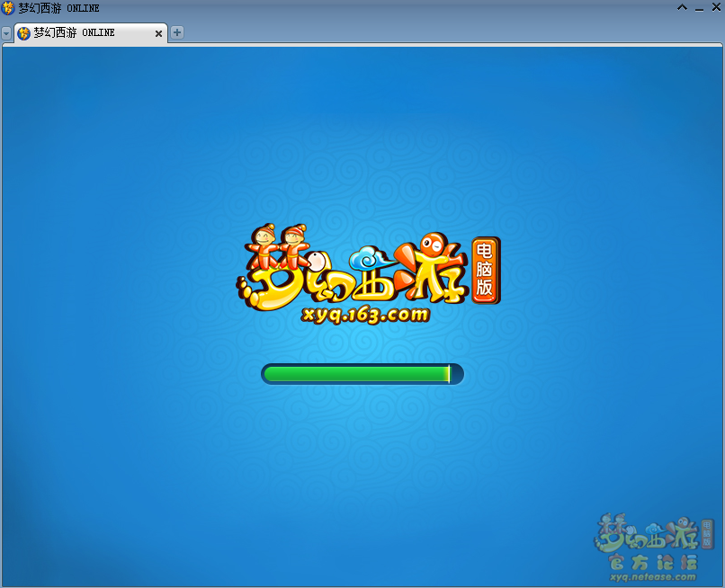The height and width of the screenshot is (588, 725).
Task: Click the green loading progress bar
Action: click(x=362, y=374)
